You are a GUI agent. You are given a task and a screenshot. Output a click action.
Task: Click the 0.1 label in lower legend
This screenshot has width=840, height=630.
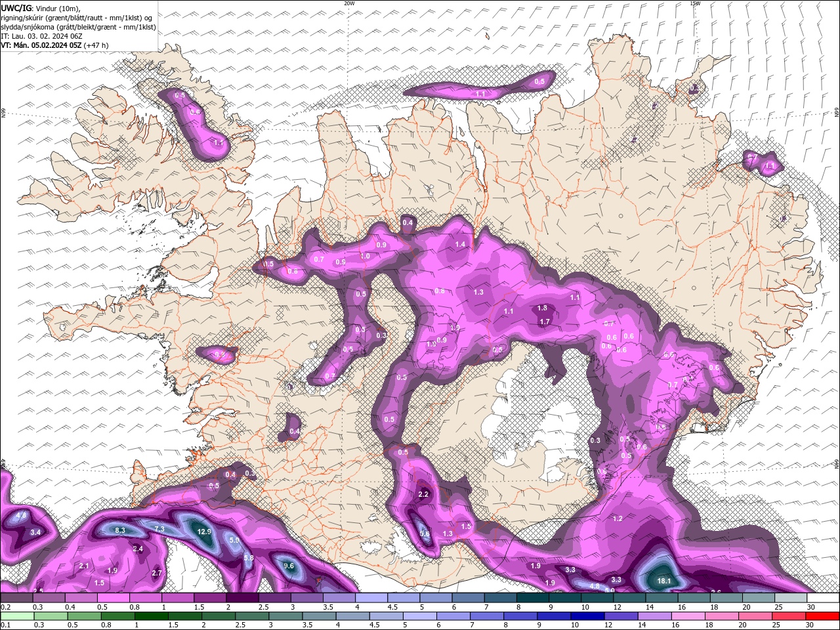[x=6, y=625]
